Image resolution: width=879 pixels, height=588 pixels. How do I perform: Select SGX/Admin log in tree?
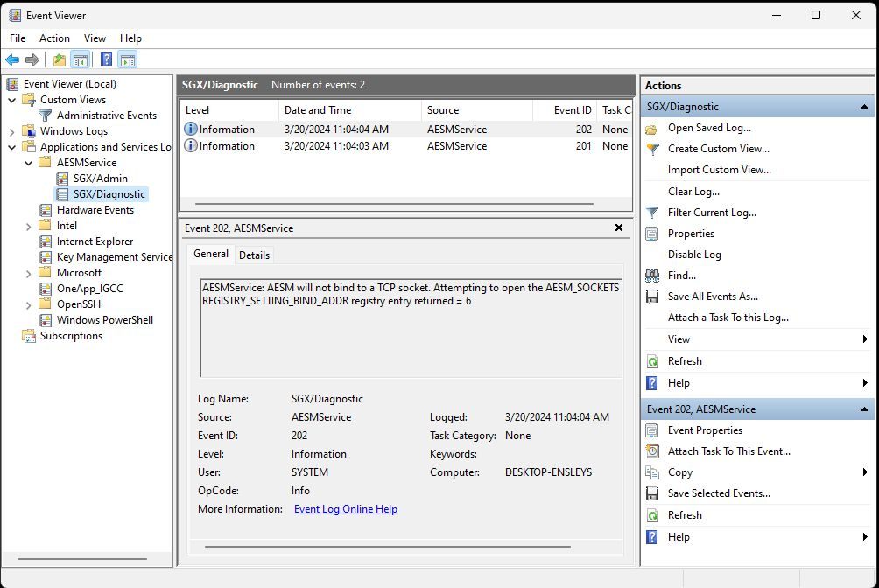click(101, 178)
